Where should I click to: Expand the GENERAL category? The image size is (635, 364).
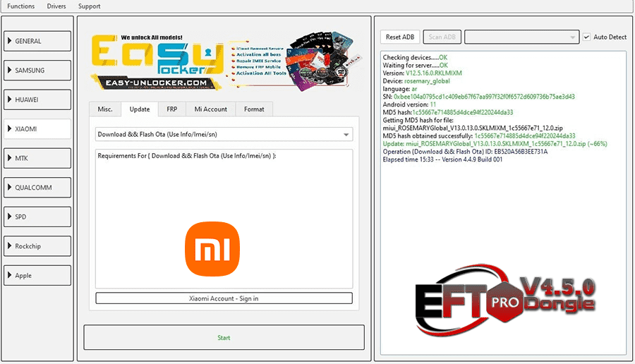(37, 41)
